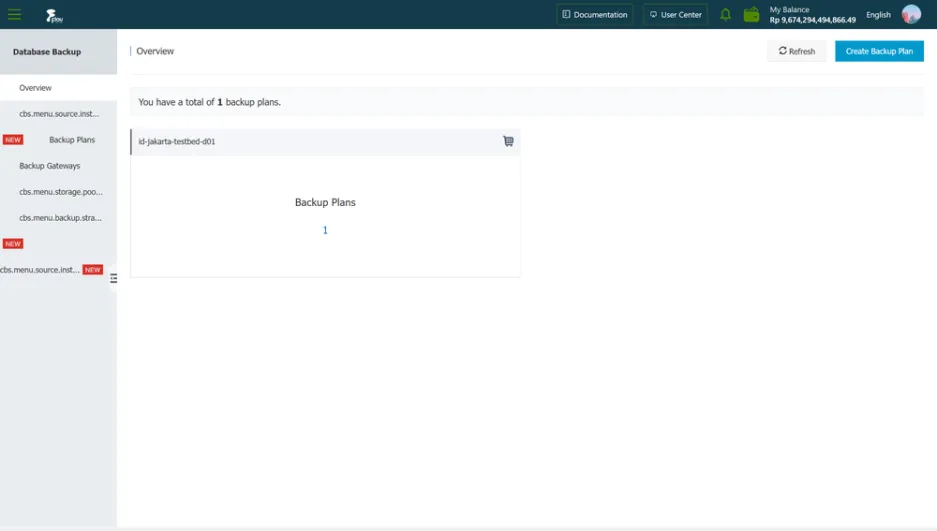Click the Overview page heading
The image size is (937, 531).
(155, 51)
